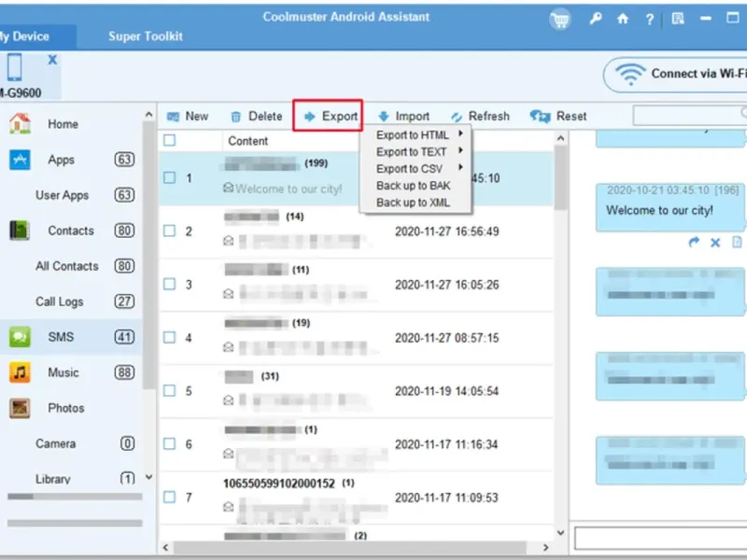Image resolution: width=747 pixels, height=560 pixels.
Task: Click sidebar scroll-up arrow
Action: (148, 115)
